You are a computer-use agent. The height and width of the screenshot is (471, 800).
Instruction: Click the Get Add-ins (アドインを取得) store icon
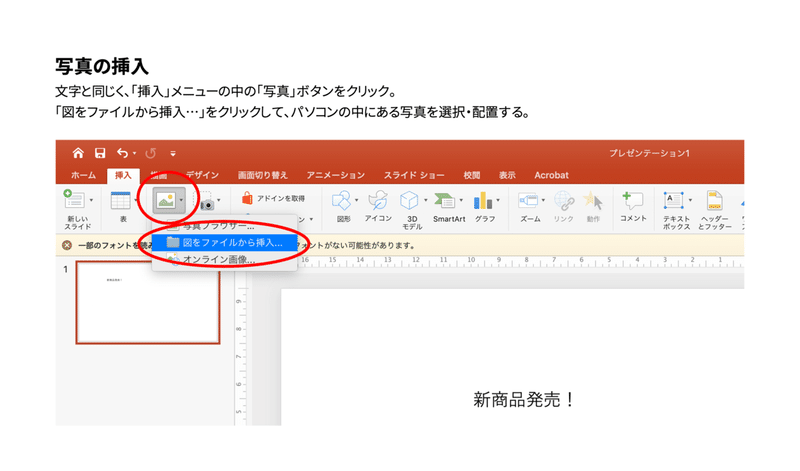pos(247,198)
